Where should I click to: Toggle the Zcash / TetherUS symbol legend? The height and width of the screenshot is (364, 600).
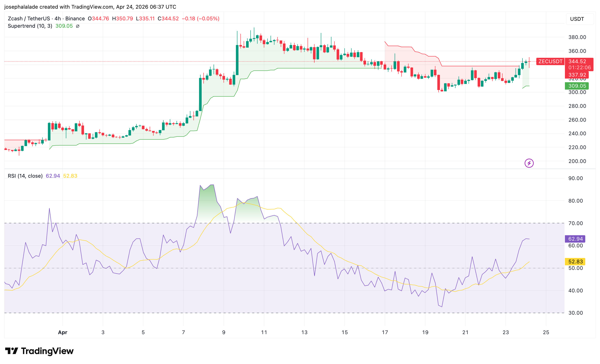point(29,19)
